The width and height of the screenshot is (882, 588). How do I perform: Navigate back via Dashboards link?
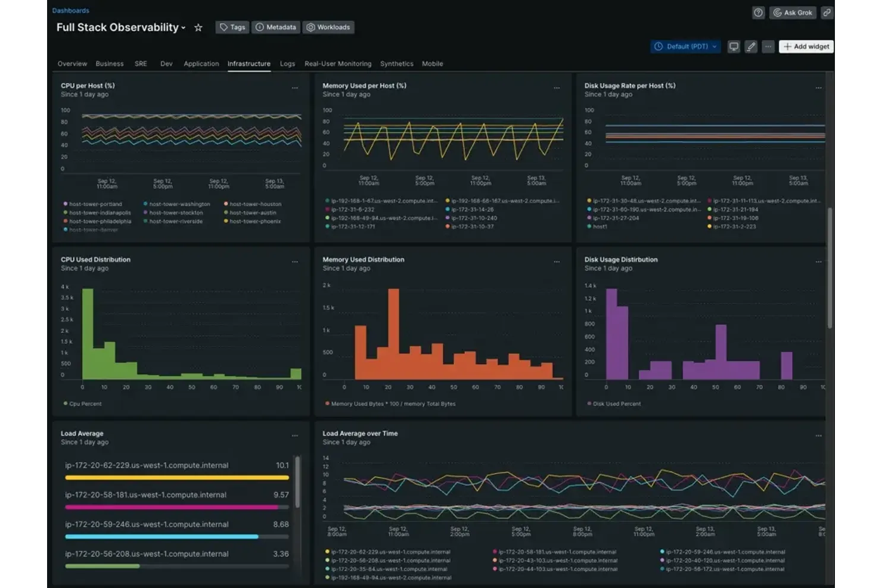[70, 10]
